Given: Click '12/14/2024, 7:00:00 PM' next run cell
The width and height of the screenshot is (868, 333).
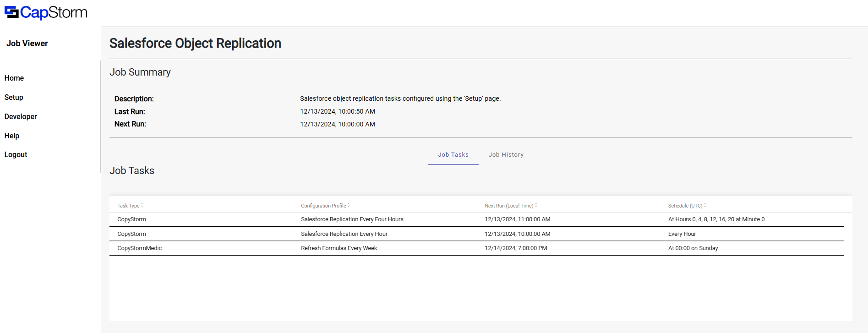Looking at the screenshot, I should tap(516, 248).
